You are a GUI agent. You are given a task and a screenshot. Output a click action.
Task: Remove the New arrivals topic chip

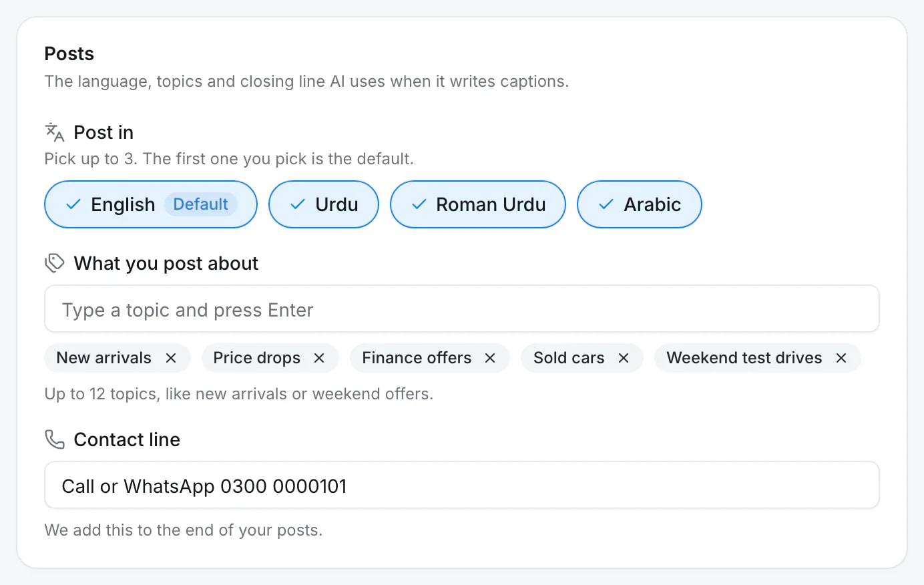tap(171, 358)
